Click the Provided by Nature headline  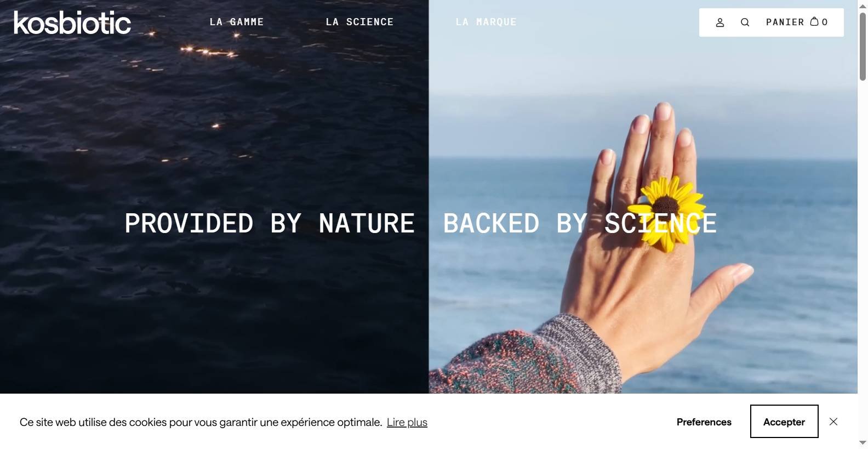coord(270,224)
